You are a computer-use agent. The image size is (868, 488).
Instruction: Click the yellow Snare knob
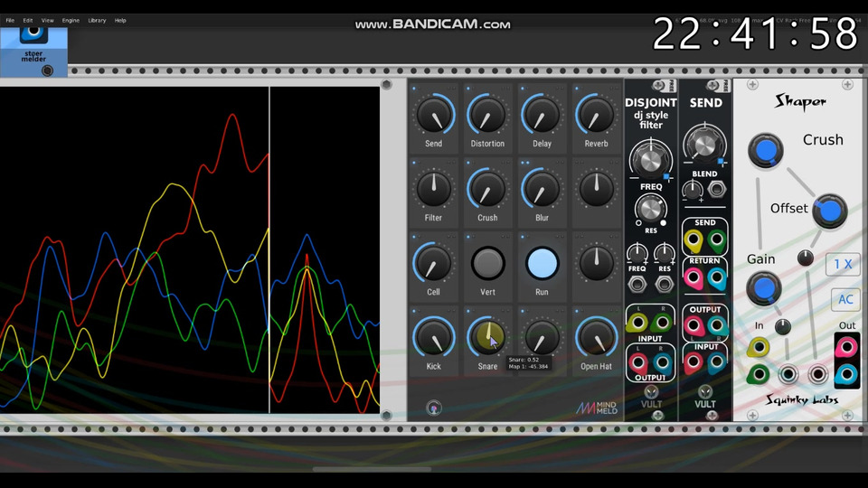tap(487, 337)
